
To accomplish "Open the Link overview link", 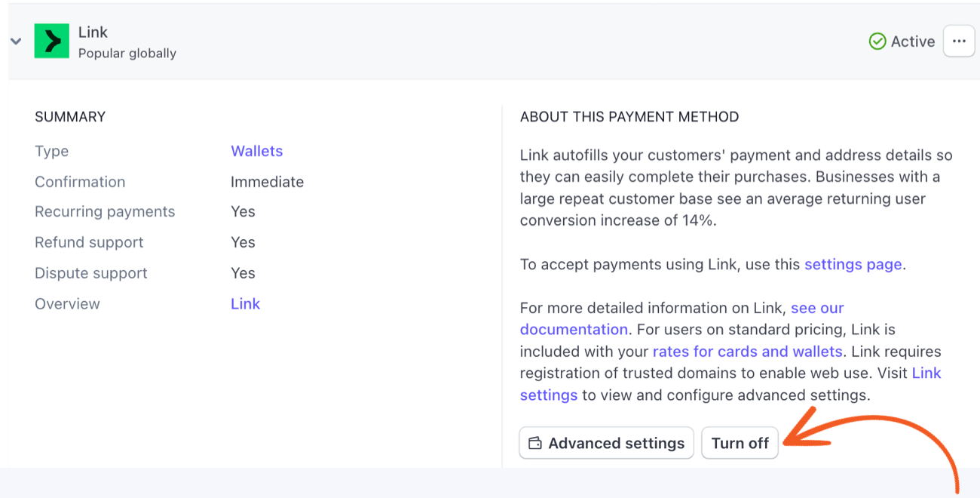I will coord(245,304).
